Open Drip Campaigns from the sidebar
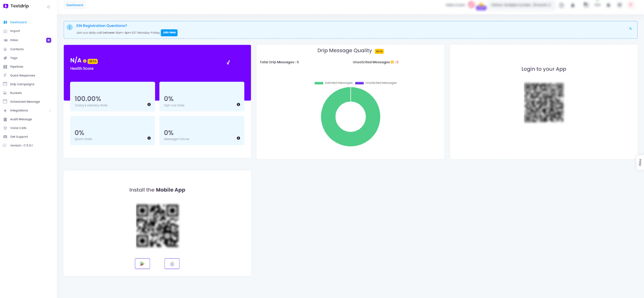This screenshot has width=644, height=298. tap(22, 84)
